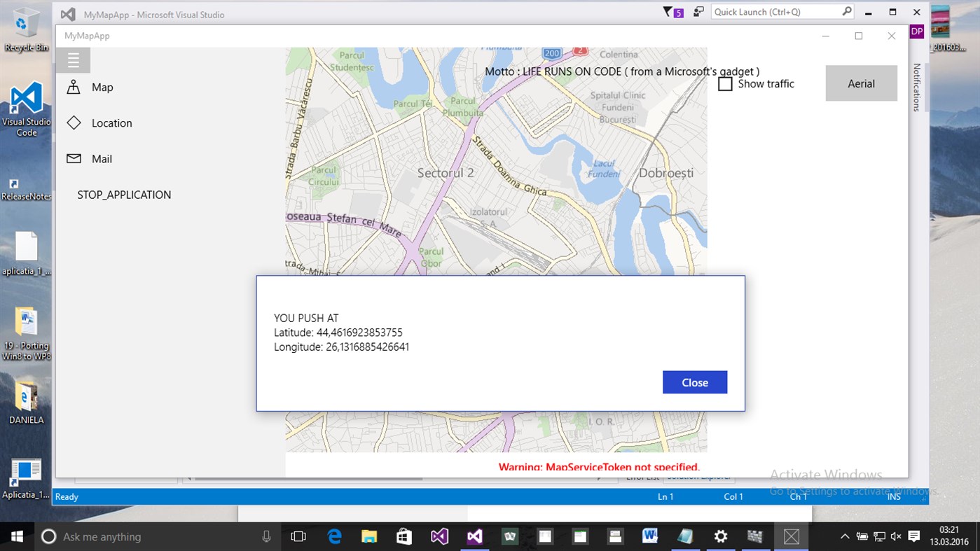Select the Map icon in the navigation pane
980x551 pixels.
(x=74, y=87)
